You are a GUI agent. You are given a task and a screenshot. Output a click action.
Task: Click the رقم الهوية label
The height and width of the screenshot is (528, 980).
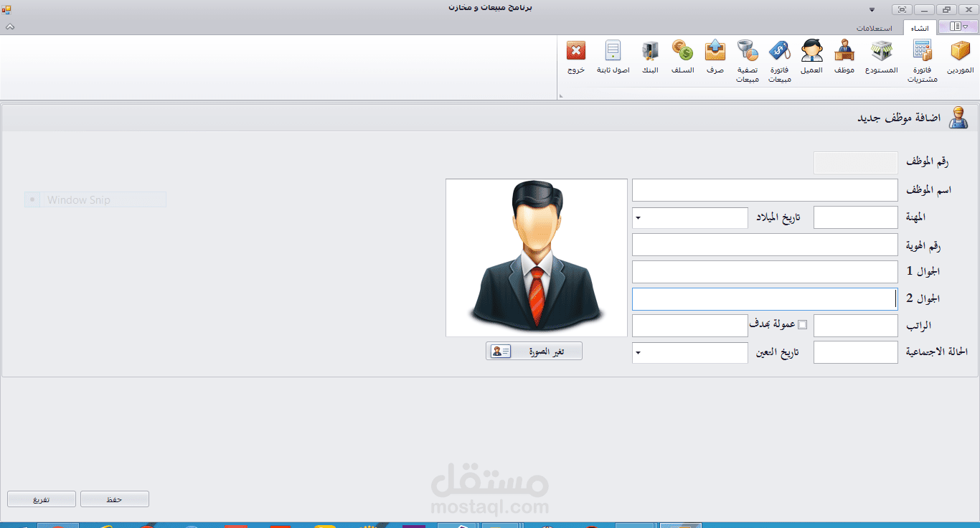coord(925,245)
